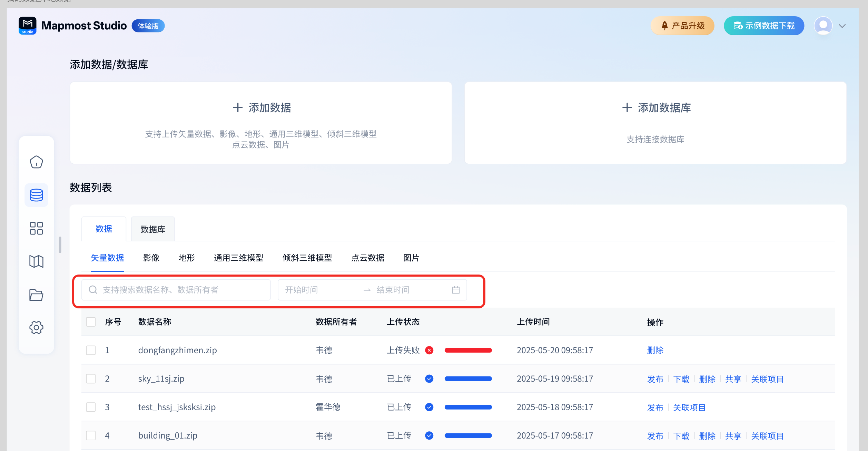Click 下载 link for sky_11sj.zip
The image size is (868, 451).
pos(681,379)
